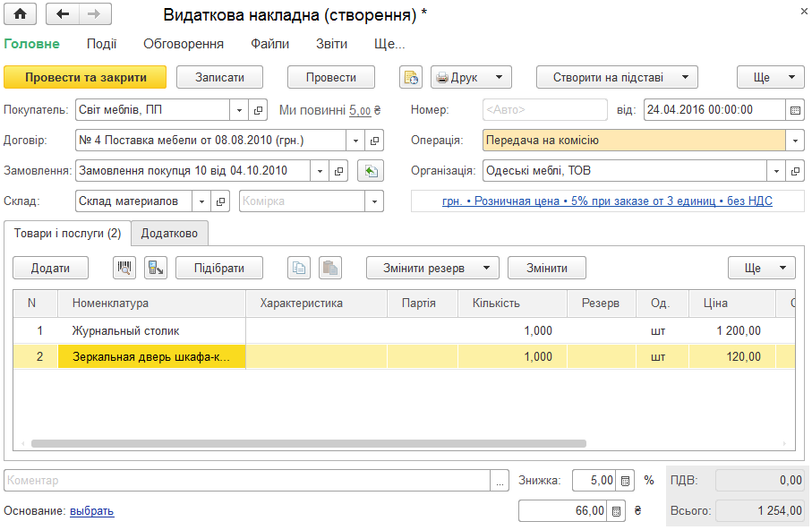Open the 5,00 settlement balance link
The image size is (812, 530).
pyautogui.click(x=360, y=110)
